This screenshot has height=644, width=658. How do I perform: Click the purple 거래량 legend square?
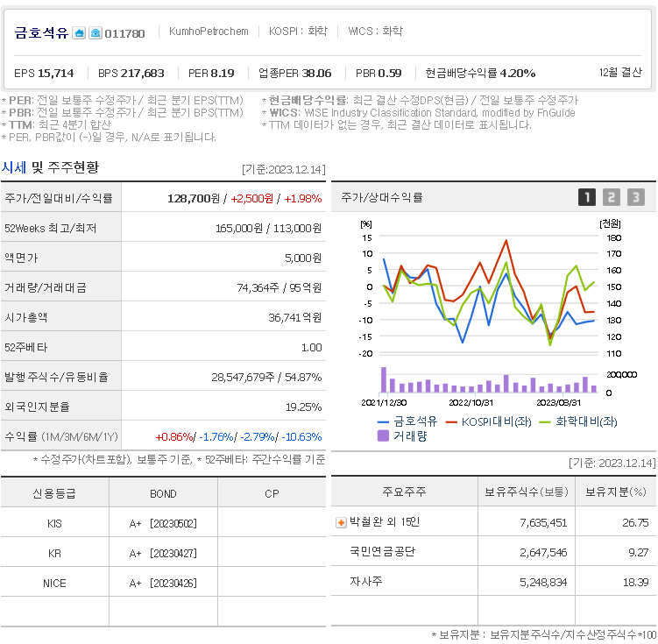pyautogui.click(x=383, y=436)
